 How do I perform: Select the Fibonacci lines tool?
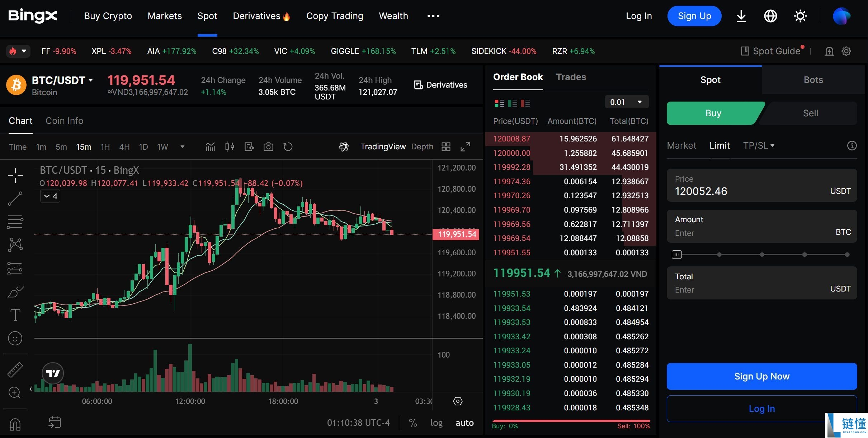[15, 222]
